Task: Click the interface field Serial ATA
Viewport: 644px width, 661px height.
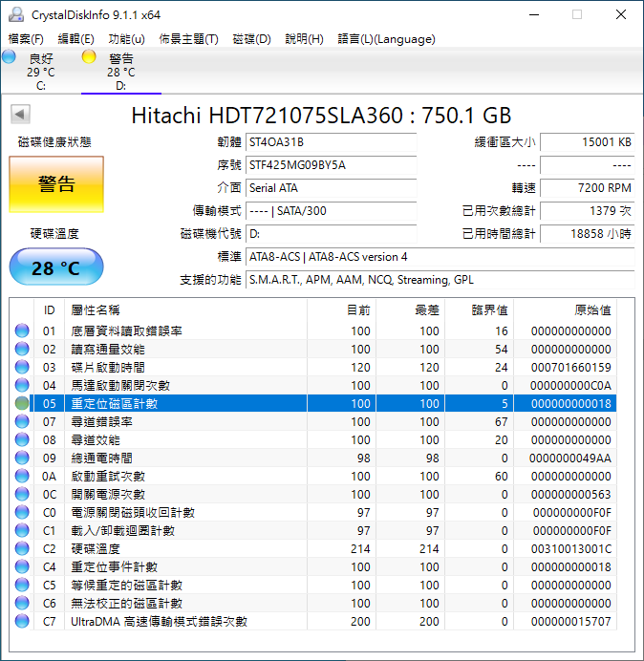Action: [x=332, y=187]
